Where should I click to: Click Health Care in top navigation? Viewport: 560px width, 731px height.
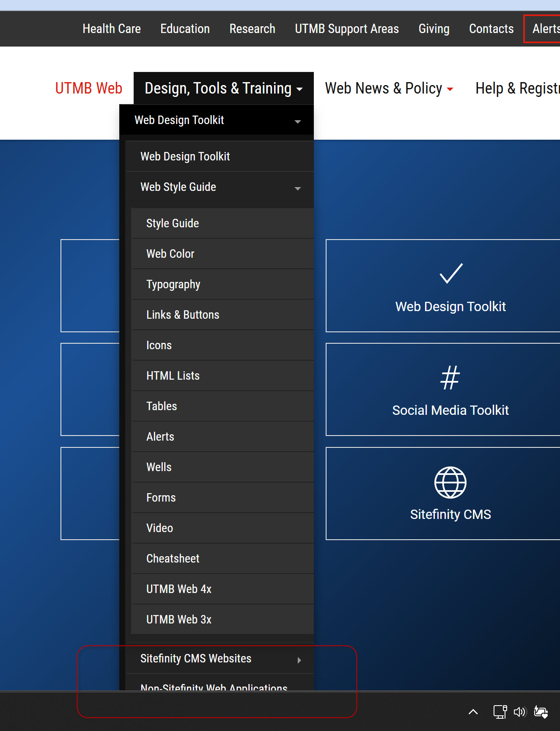pyautogui.click(x=112, y=29)
